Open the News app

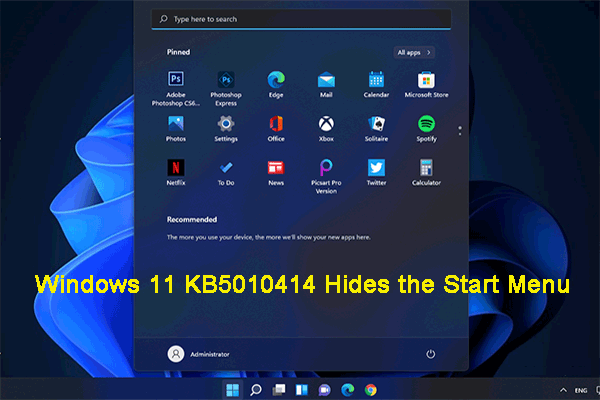tap(276, 173)
